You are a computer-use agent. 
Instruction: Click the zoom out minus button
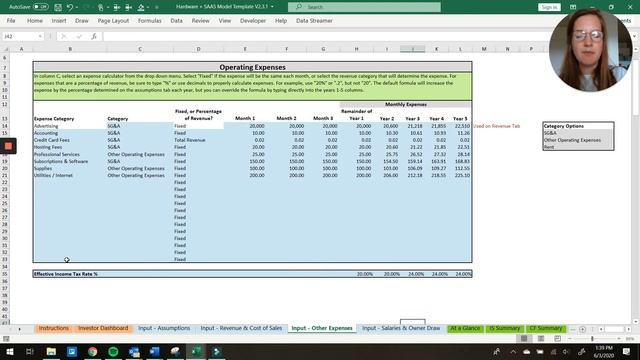(570, 339)
